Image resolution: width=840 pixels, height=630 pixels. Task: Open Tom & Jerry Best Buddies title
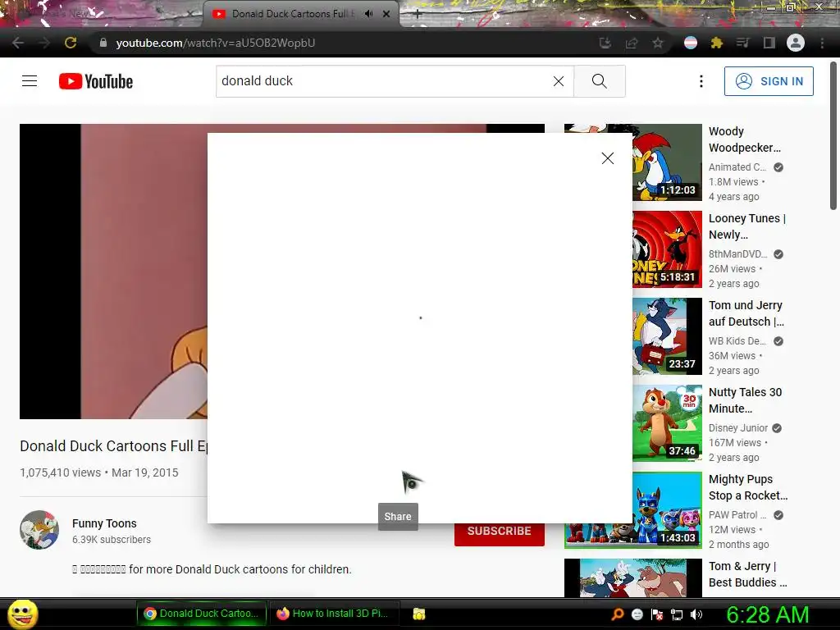(748, 574)
